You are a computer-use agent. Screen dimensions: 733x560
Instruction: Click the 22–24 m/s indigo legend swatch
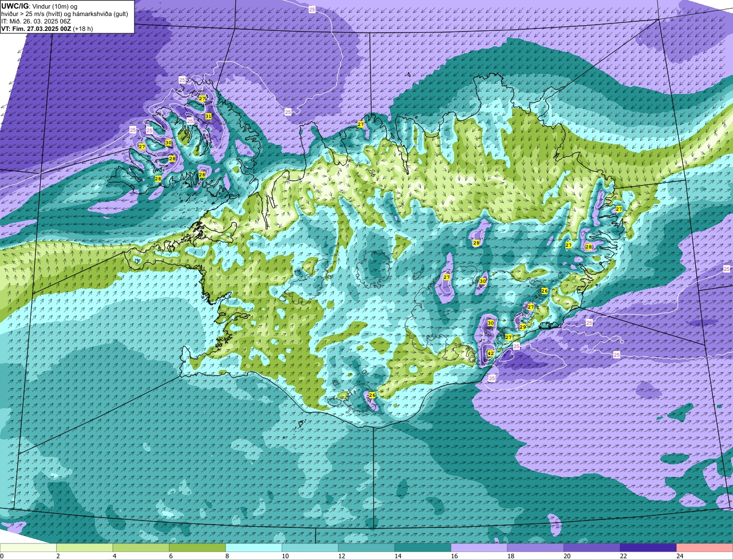(648, 548)
